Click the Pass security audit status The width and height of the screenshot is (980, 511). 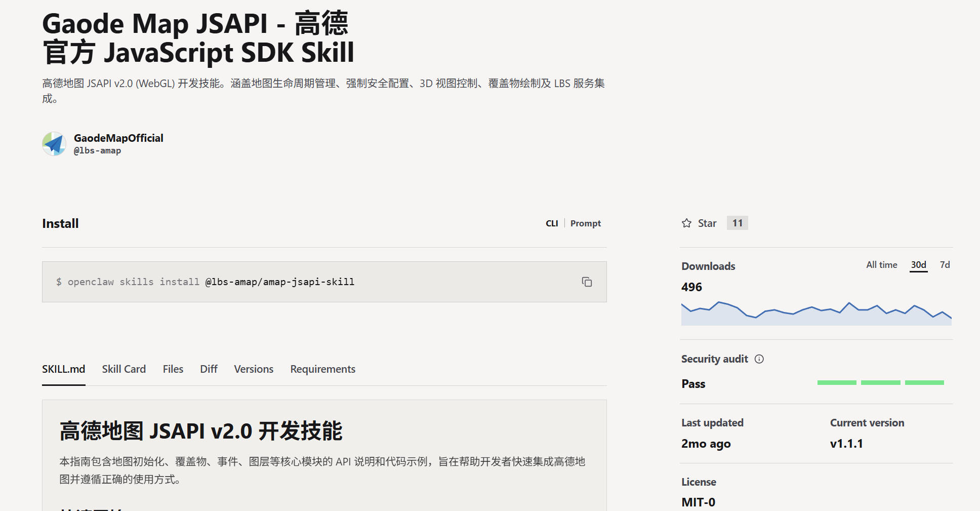pyautogui.click(x=693, y=384)
